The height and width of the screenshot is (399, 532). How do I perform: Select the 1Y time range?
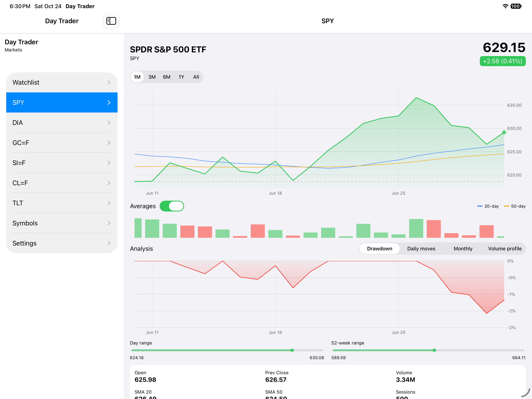click(181, 77)
